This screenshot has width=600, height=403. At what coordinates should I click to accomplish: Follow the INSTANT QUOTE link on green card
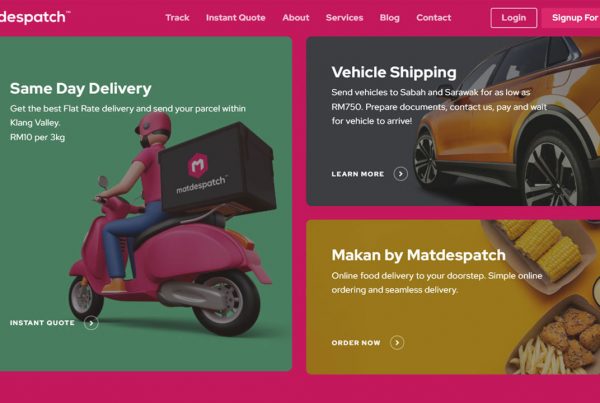(42, 323)
